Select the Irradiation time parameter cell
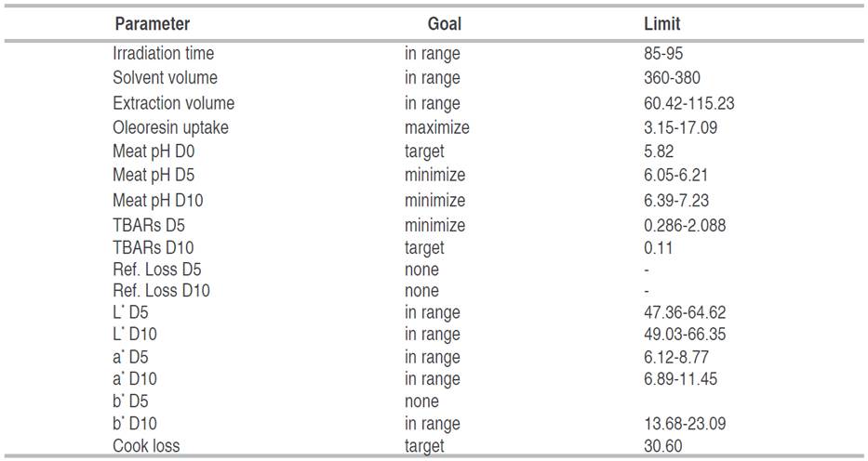Screen dimensions: 868x461 click(163, 54)
